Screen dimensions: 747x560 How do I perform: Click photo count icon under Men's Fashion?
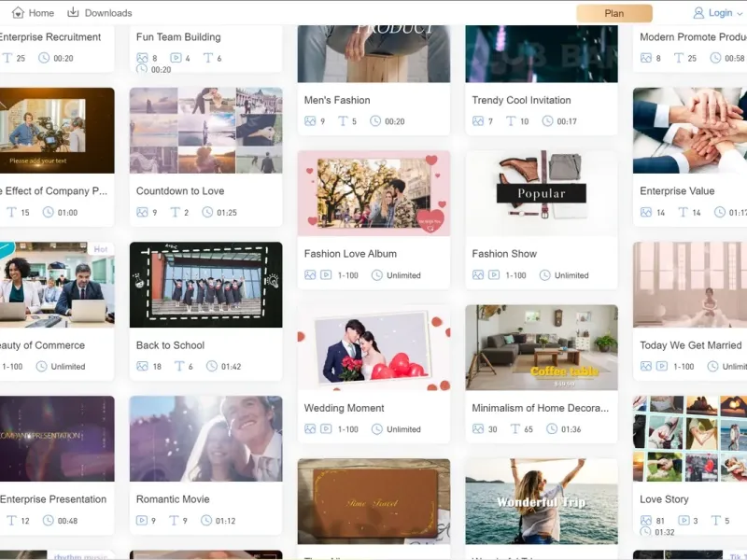[310, 121]
